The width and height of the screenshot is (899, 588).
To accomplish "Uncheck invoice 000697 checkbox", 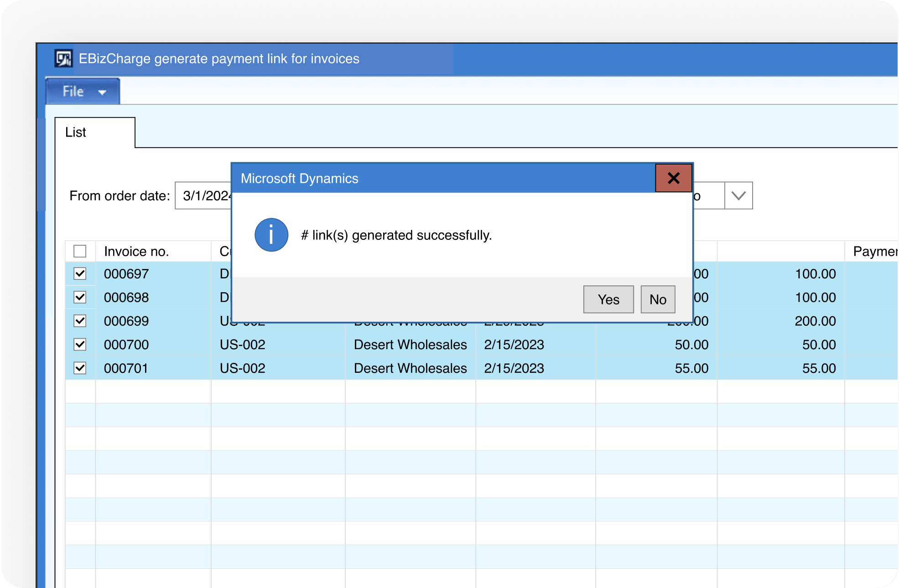I will (80, 273).
